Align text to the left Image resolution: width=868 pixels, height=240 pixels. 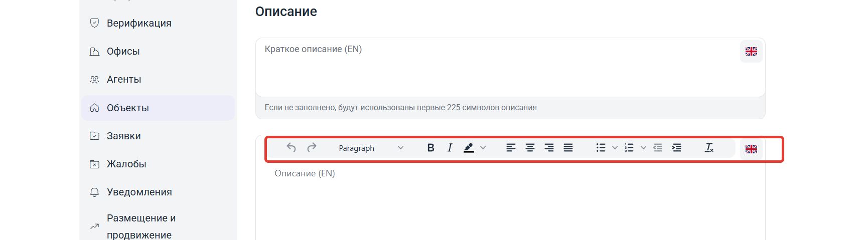(511, 148)
